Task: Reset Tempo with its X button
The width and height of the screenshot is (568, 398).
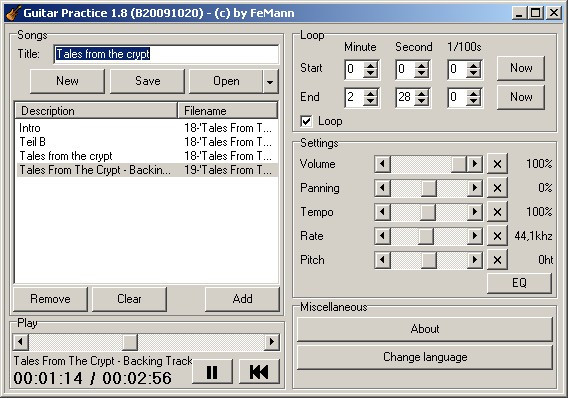Action: pyautogui.click(x=497, y=212)
